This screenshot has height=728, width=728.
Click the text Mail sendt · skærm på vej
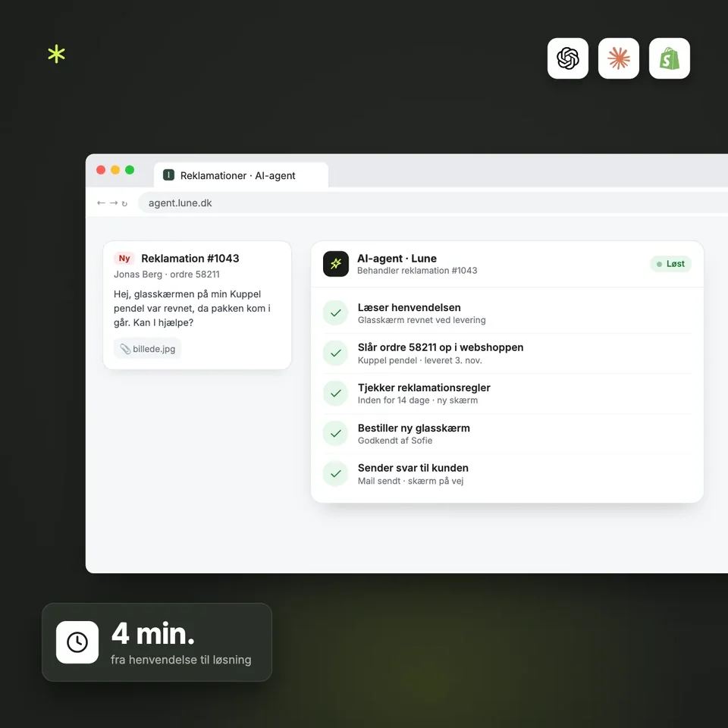click(x=410, y=481)
